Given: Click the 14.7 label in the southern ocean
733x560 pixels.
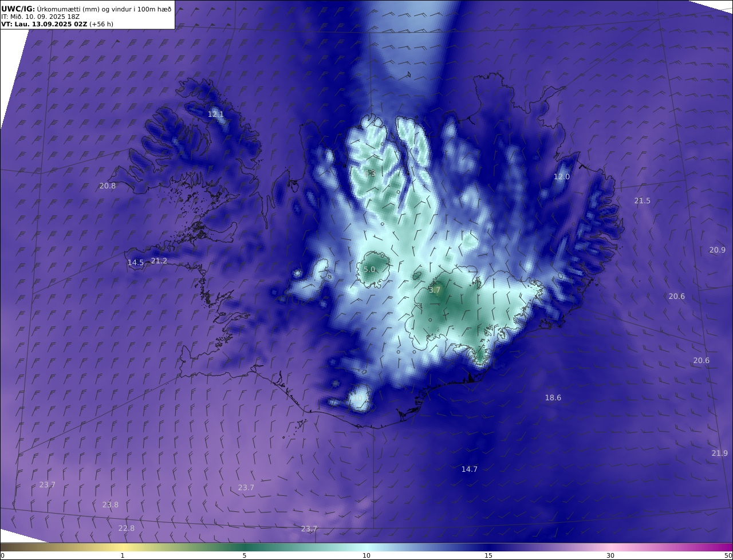Looking at the screenshot, I should coord(470,470).
